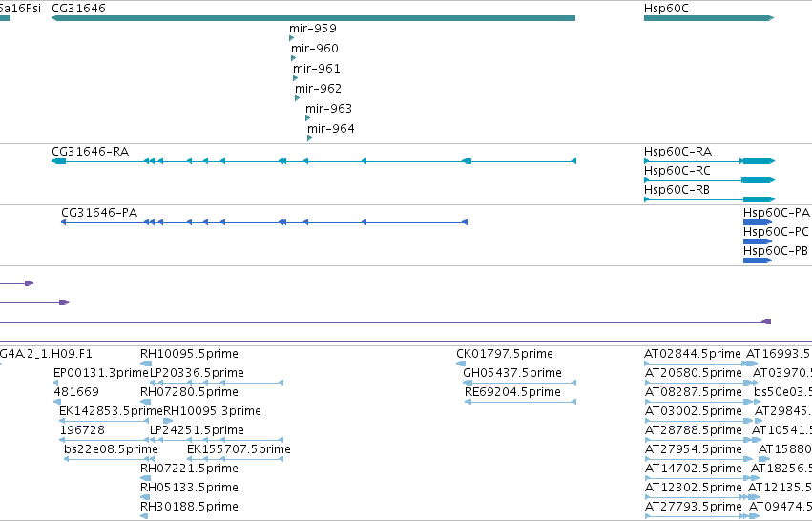Click the AT27954.5prime EST label
Viewport: 812px width, 521px height.
694,449
